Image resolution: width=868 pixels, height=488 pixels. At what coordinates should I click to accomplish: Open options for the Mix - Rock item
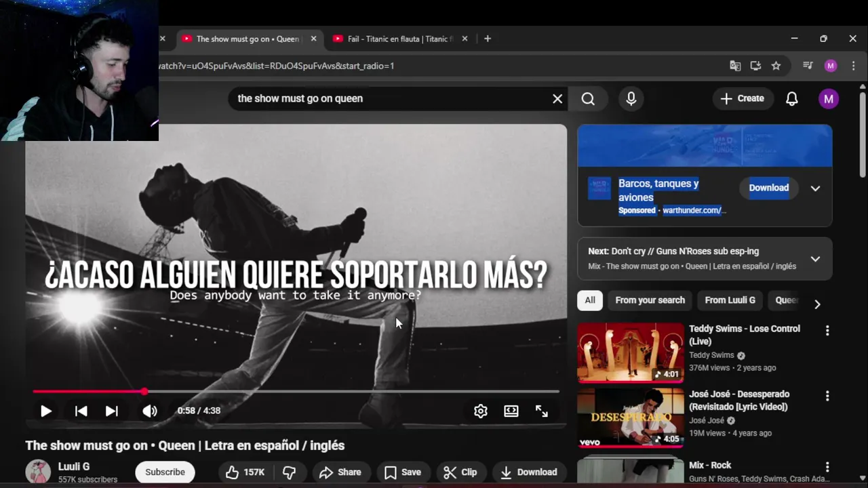[x=827, y=467]
